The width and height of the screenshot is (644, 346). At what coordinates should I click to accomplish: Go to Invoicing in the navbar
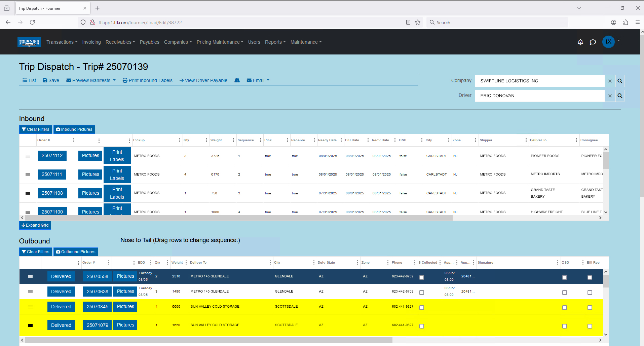[91, 42]
